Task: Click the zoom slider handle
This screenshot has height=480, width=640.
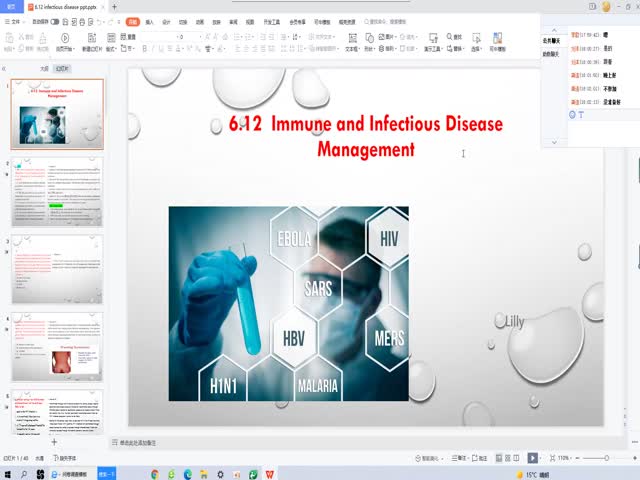Action: [607, 458]
